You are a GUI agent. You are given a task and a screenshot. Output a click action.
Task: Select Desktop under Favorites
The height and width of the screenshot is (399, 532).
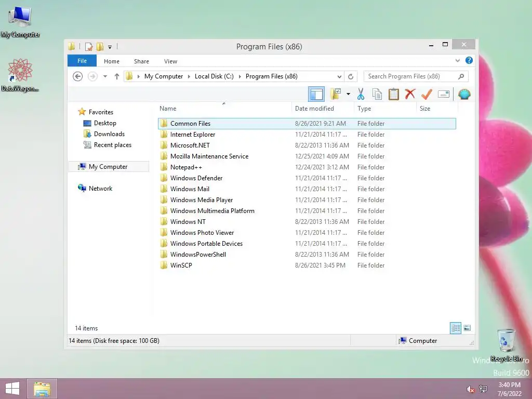(105, 123)
